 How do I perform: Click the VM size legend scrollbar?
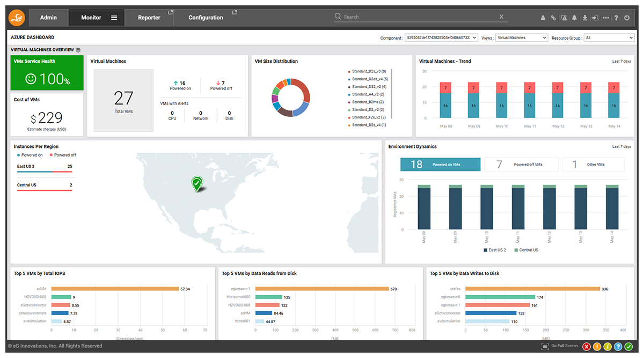392,94
